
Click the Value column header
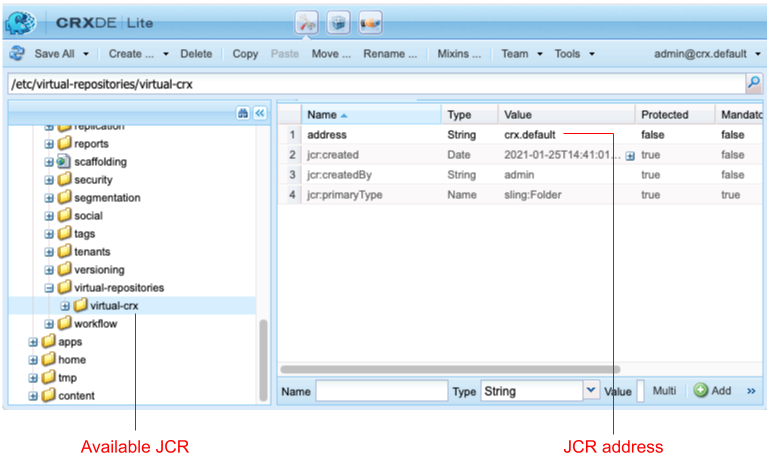click(x=566, y=115)
